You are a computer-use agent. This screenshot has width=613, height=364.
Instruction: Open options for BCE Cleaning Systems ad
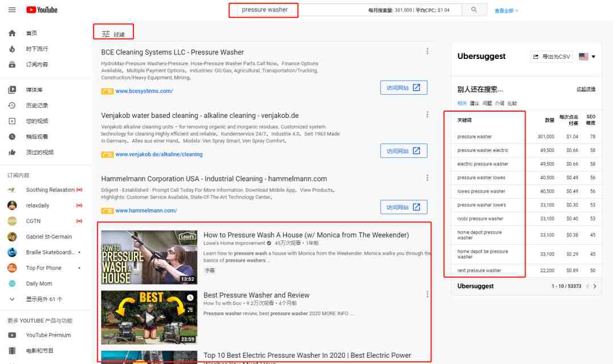point(427,51)
